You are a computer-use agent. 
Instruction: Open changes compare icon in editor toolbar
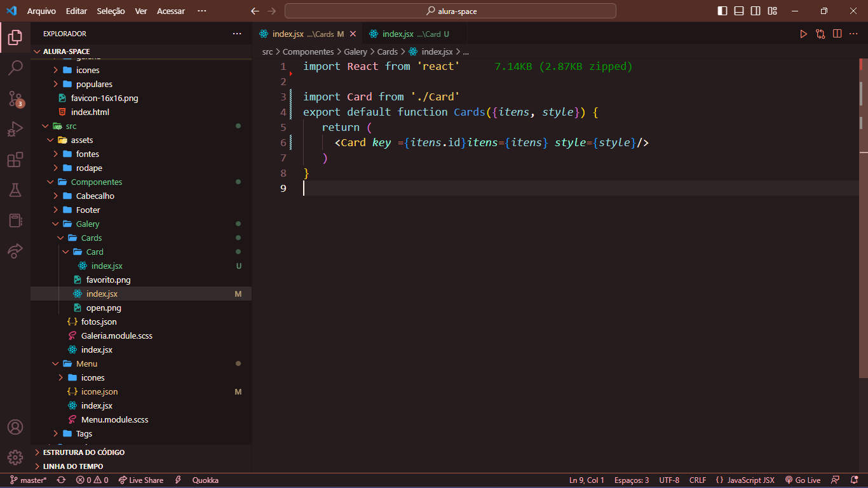point(820,34)
